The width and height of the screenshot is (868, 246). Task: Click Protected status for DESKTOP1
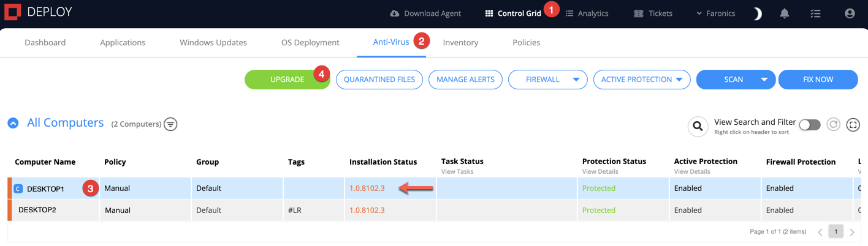tap(599, 188)
